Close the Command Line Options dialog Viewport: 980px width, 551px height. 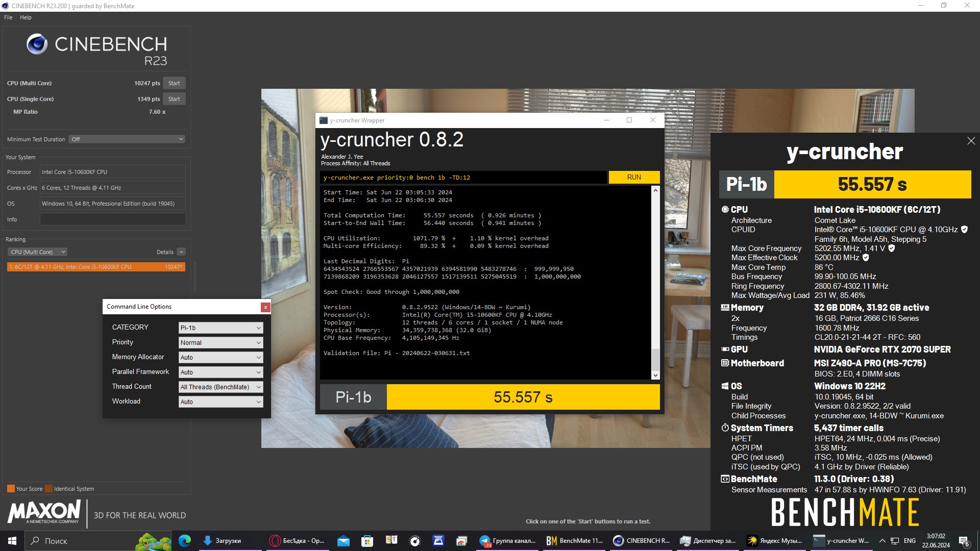pyautogui.click(x=265, y=307)
